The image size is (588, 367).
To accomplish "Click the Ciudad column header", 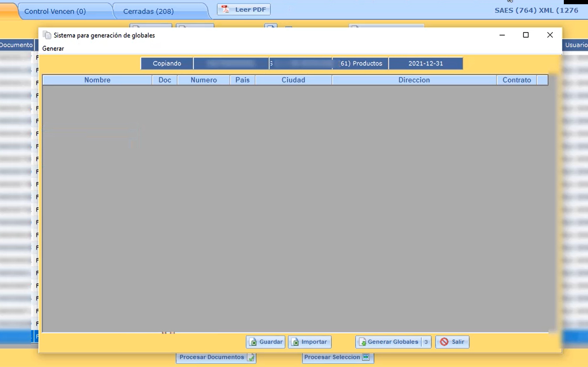I will (x=293, y=80).
